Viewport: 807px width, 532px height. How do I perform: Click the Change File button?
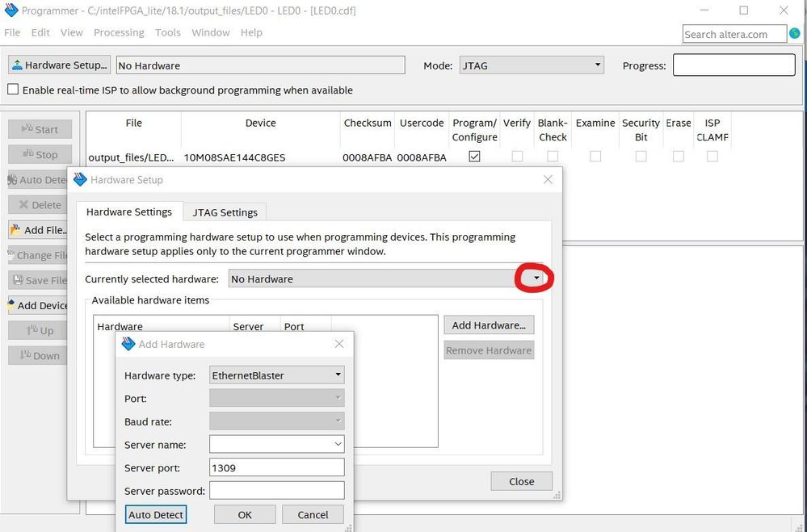(x=38, y=255)
